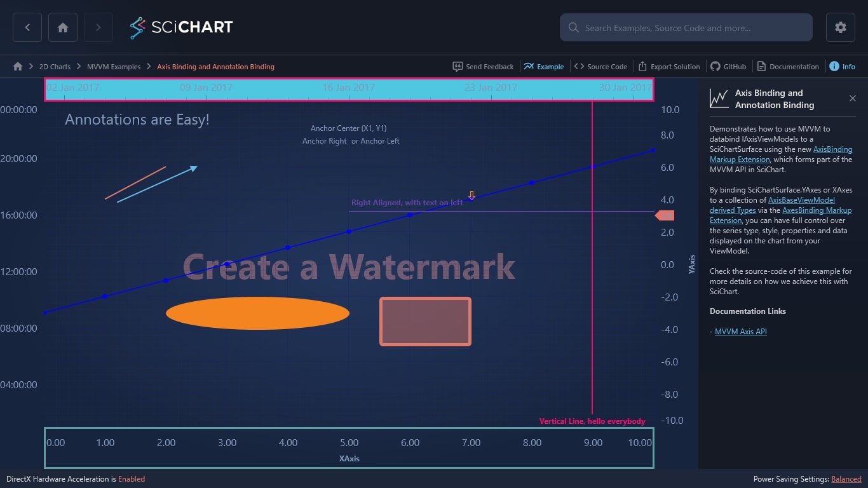Click the Export Solution icon
This screenshot has width=868, height=488.
[669, 66]
